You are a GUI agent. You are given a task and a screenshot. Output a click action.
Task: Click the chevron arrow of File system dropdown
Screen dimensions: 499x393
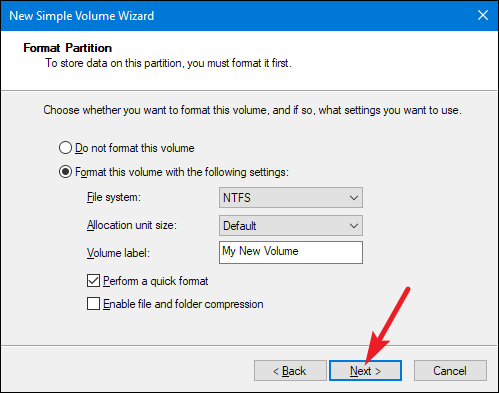click(x=354, y=198)
